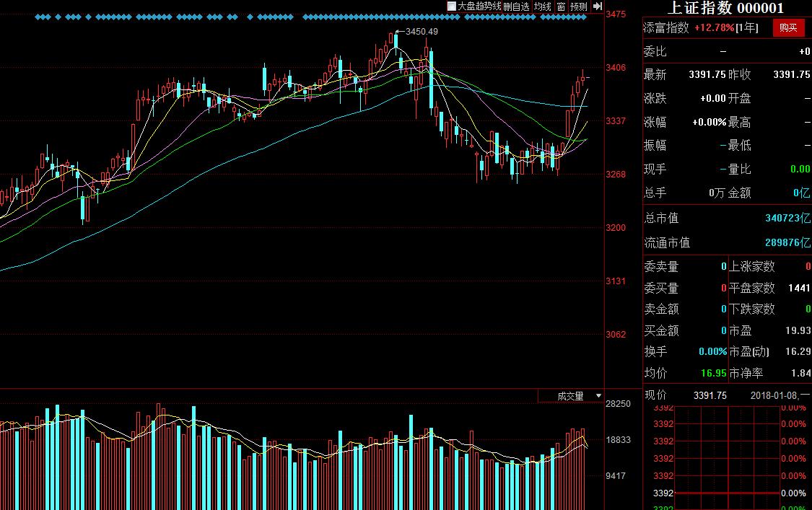Click the 18833 volume axis label
812x510 pixels.
[x=619, y=440]
